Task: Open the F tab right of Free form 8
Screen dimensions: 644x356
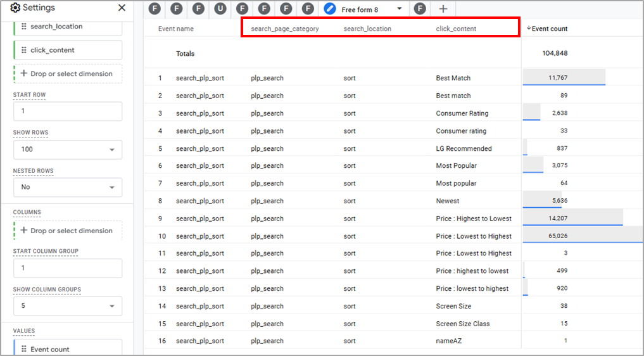Action: (419, 9)
